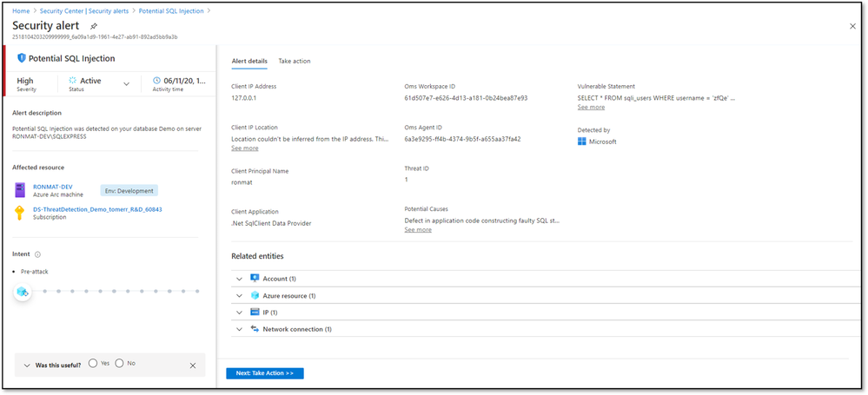Switch to the Take action tab
Viewport: 868px width, 395px height.
[295, 61]
